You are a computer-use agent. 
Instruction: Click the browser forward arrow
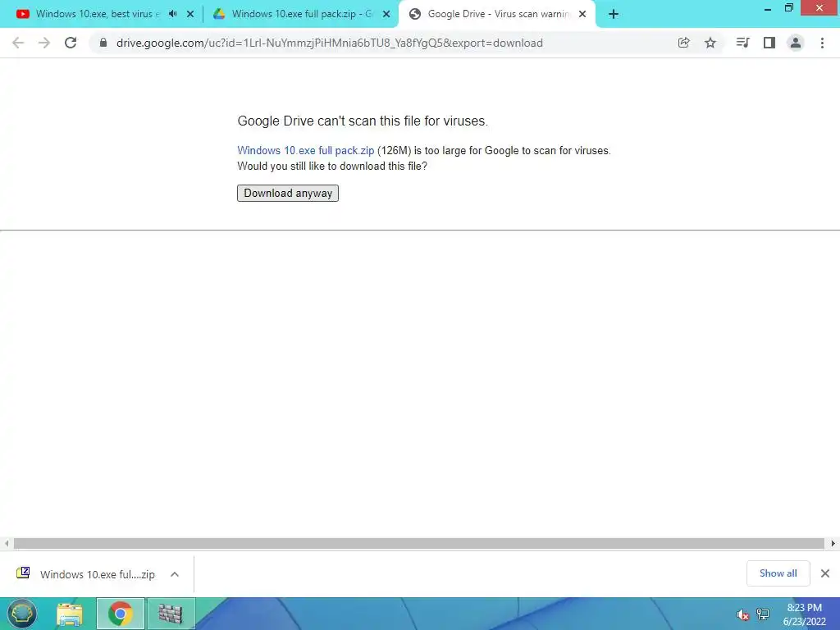pos(44,43)
